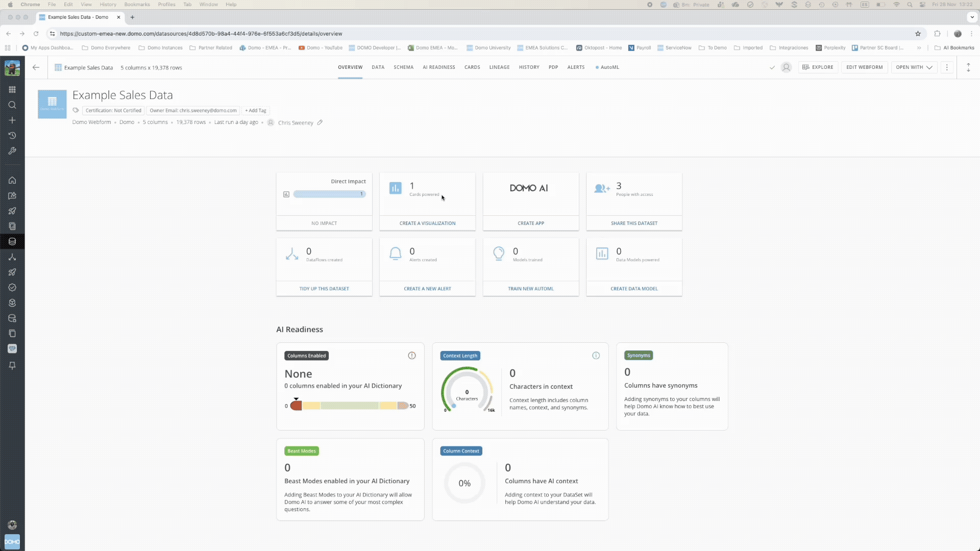Click the Context Length info icon
Screen dimensions: 980x551
pos(596,356)
